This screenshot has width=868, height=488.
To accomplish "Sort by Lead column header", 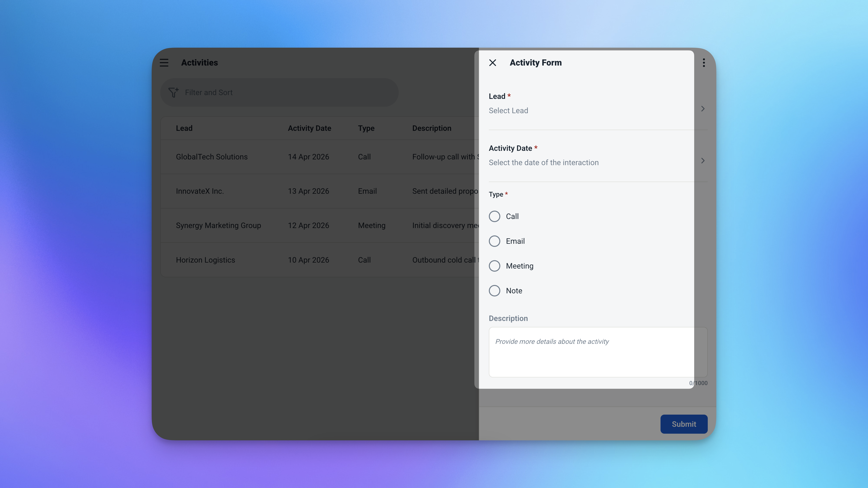I will (x=184, y=128).
